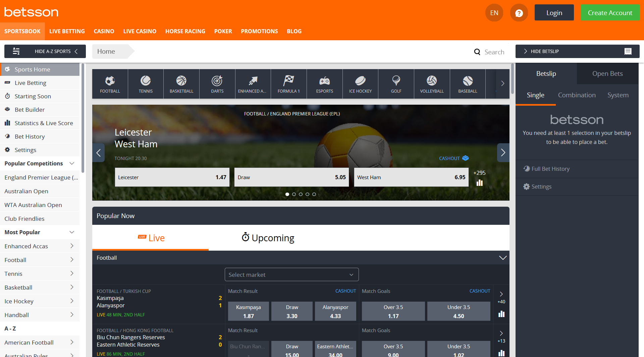Screen dimensions: 644x357
Task: Click the Login button
Action: click(554, 13)
